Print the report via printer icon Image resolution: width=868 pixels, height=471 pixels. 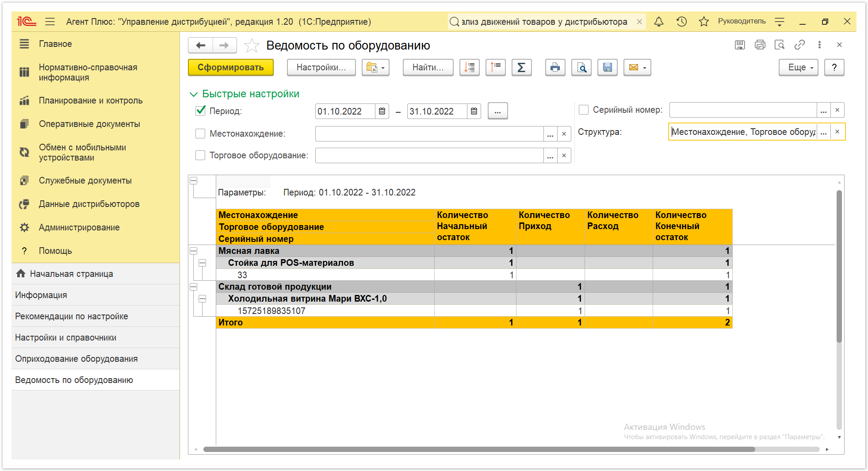[555, 67]
